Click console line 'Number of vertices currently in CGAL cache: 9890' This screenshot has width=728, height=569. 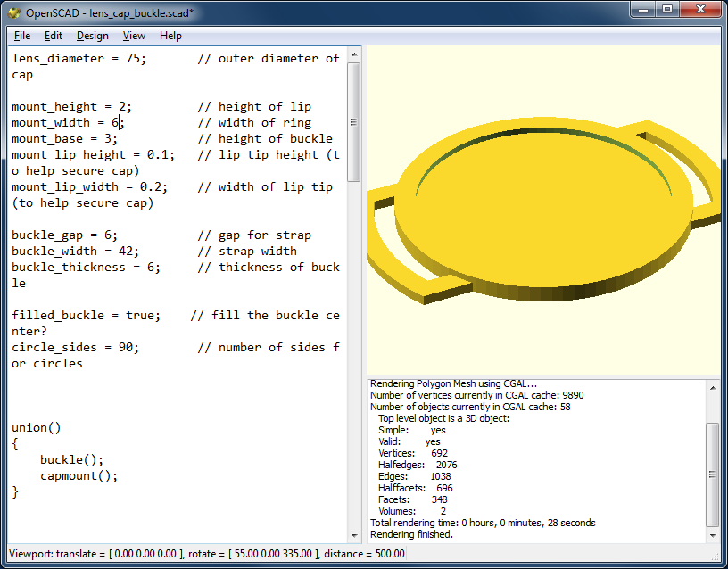(476, 395)
